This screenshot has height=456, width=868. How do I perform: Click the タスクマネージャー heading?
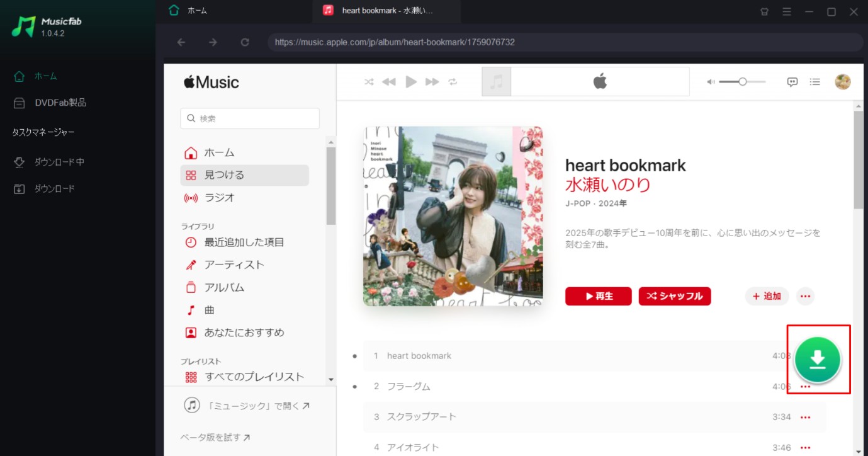[43, 132]
